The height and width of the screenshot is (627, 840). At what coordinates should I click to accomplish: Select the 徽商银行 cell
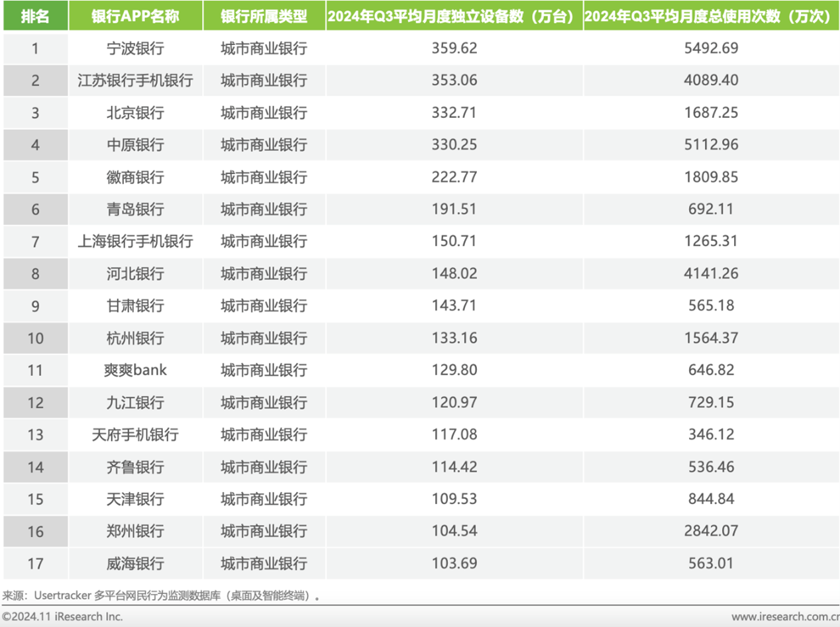(136, 177)
